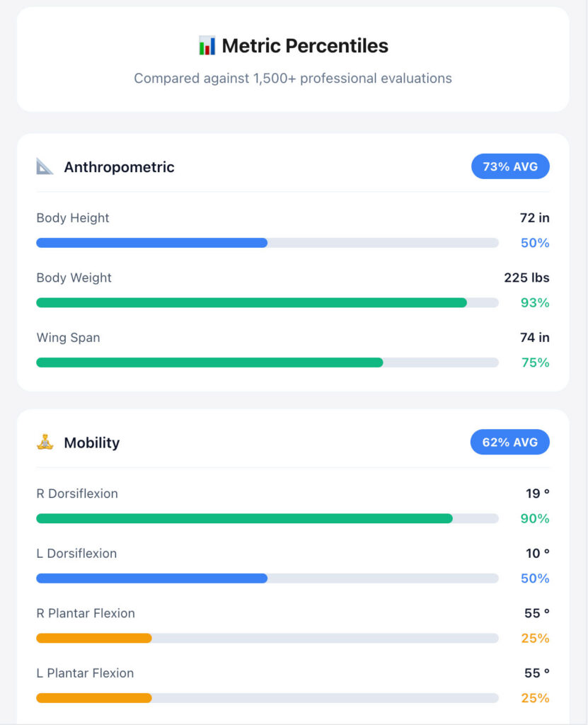This screenshot has width=588, height=725.
Task: Click the L Plantar Flexion progress bar
Action: click(267, 698)
